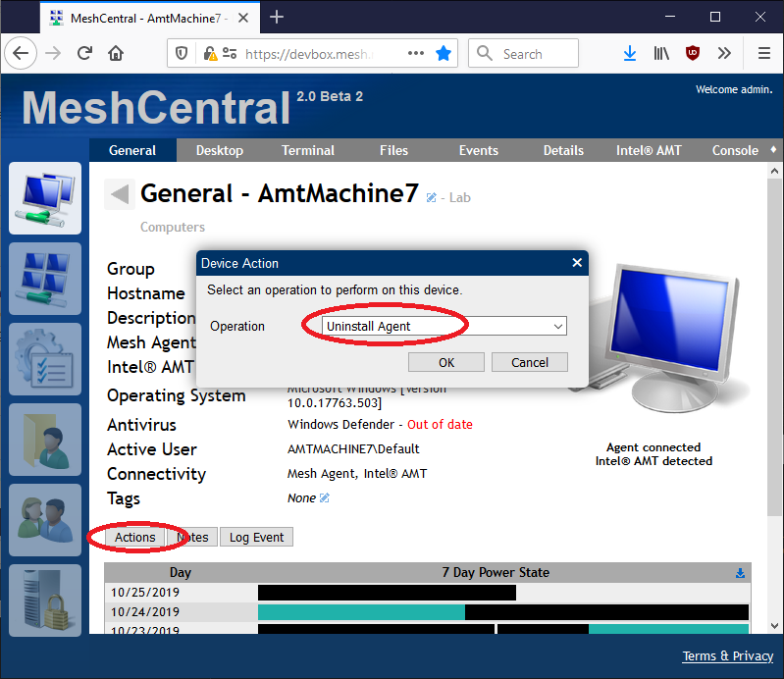Click the insecure connection lock warning icon
This screenshot has height=679, width=784.
pyautogui.click(x=210, y=53)
